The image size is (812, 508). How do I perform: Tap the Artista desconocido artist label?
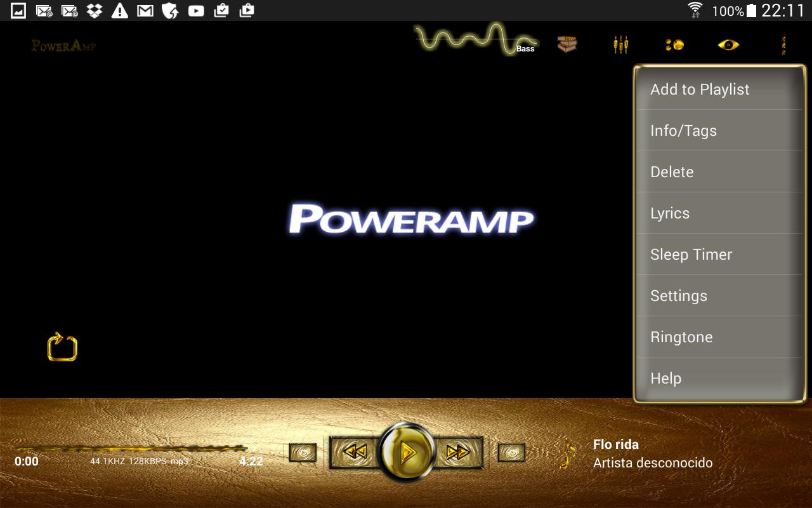tap(653, 463)
